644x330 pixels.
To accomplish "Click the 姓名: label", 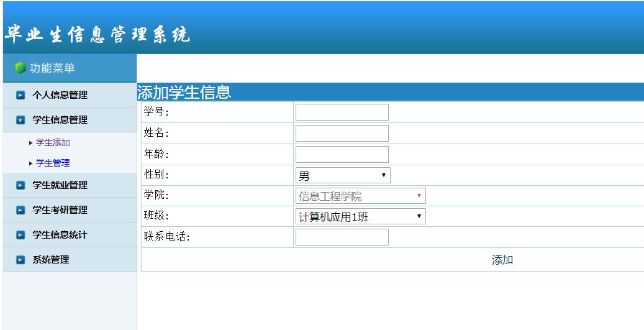I will click(156, 133).
